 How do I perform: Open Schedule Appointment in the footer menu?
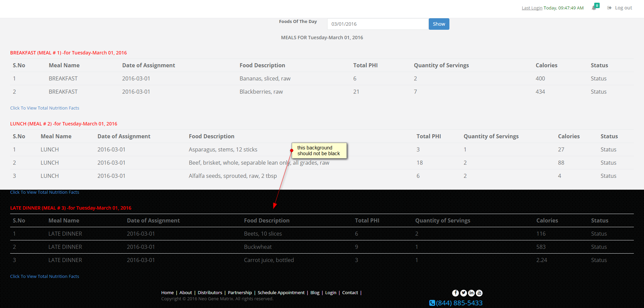click(281, 293)
